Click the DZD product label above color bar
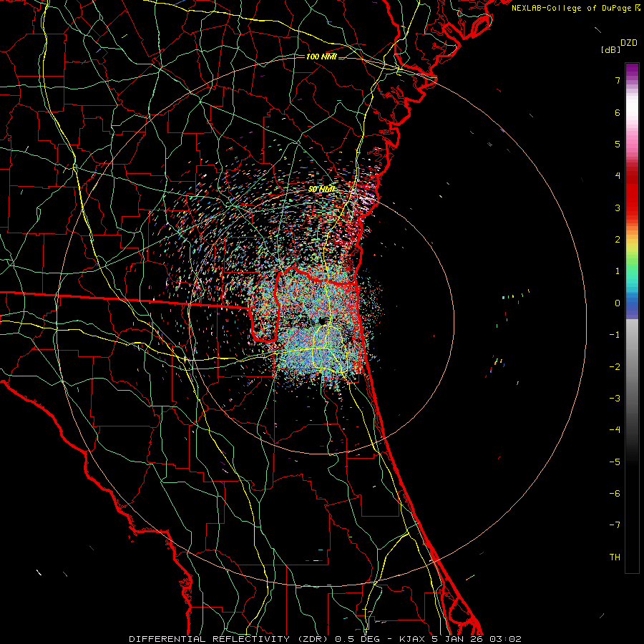 (x=629, y=43)
